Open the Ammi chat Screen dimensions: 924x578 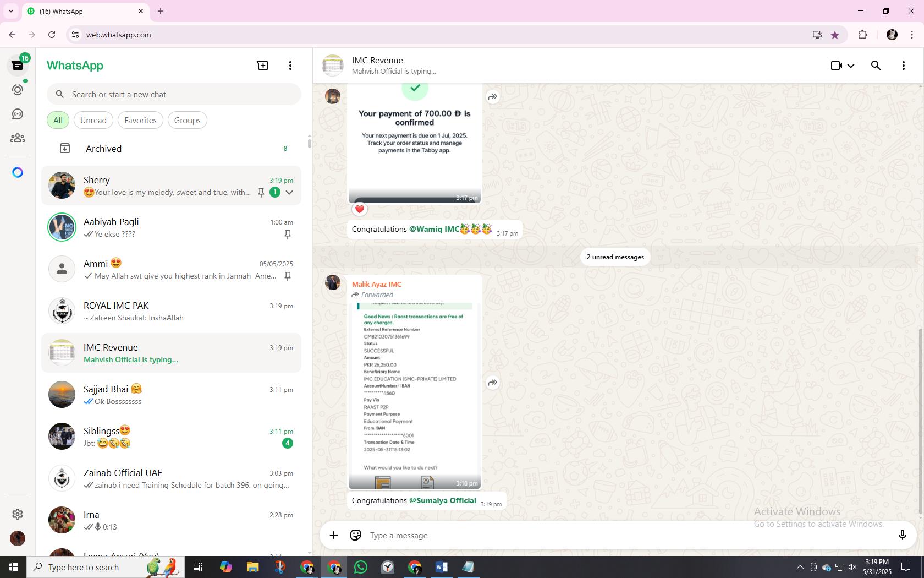[171, 269]
